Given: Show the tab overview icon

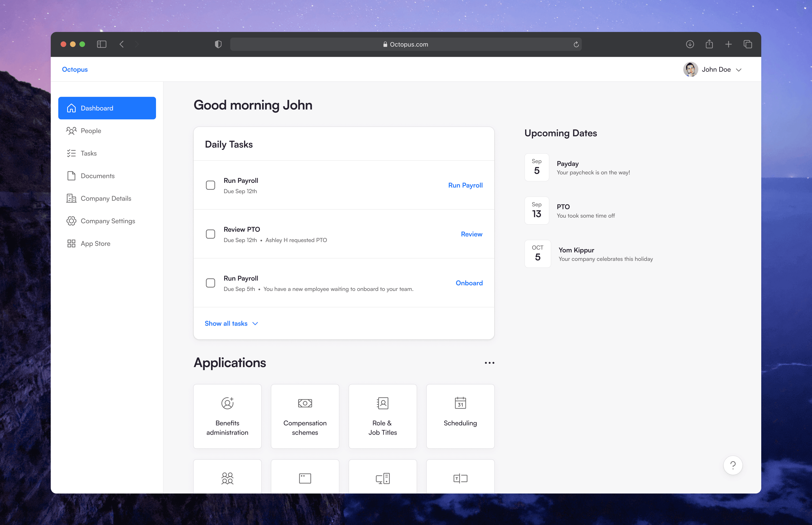Looking at the screenshot, I should pos(748,44).
